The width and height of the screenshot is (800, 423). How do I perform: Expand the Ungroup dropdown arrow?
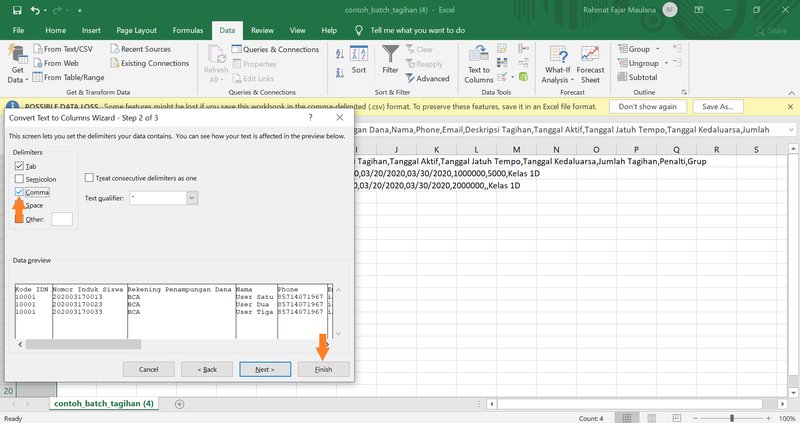point(666,63)
